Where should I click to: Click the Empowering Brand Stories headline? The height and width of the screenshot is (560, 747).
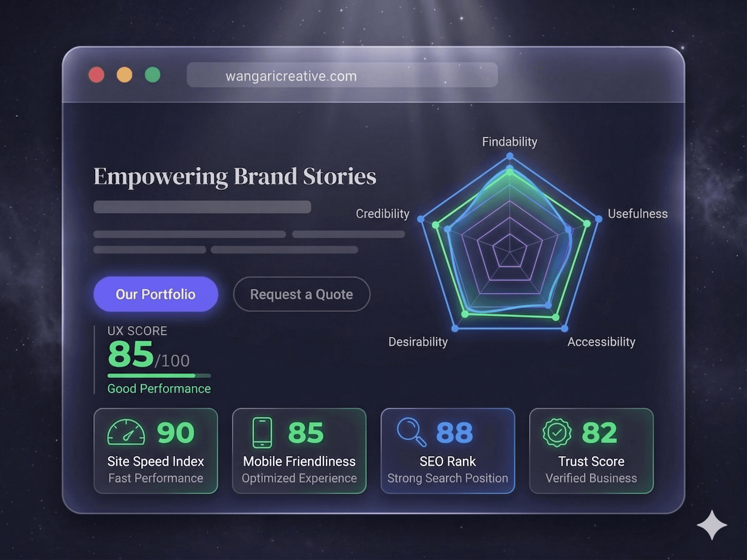coord(235,177)
